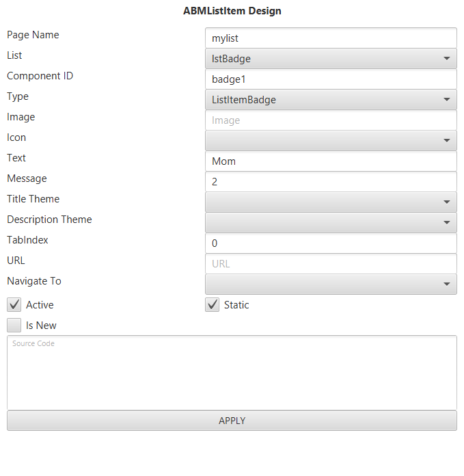Focus the Component ID field with badge1
Image resolution: width=464 pixels, height=476 pixels.
click(x=331, y=79)
